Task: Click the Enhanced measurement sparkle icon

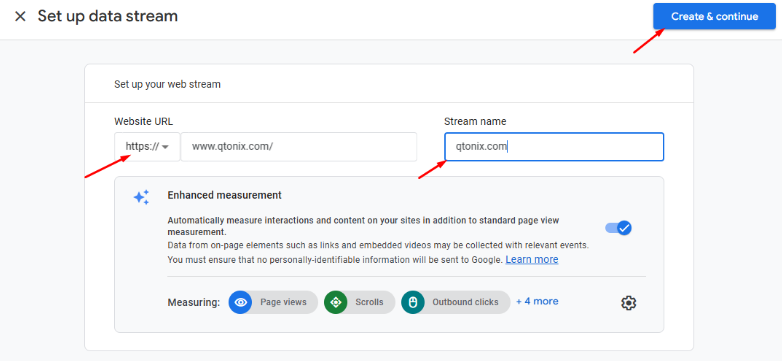Action: 141,197
